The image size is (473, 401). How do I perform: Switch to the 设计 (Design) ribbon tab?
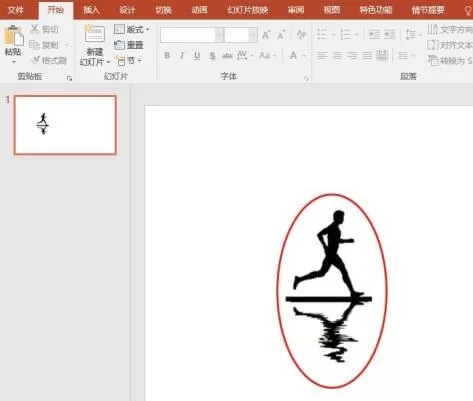[x=127, y=10]
